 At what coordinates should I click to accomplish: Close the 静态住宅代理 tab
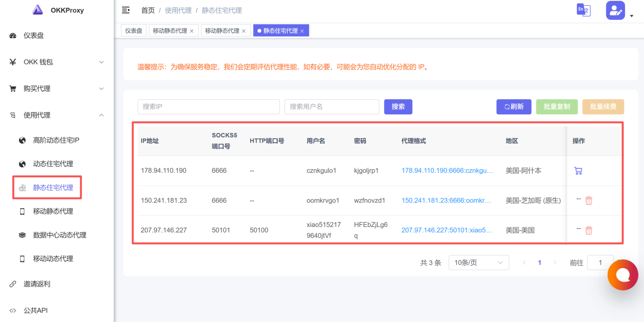[302, 31]
